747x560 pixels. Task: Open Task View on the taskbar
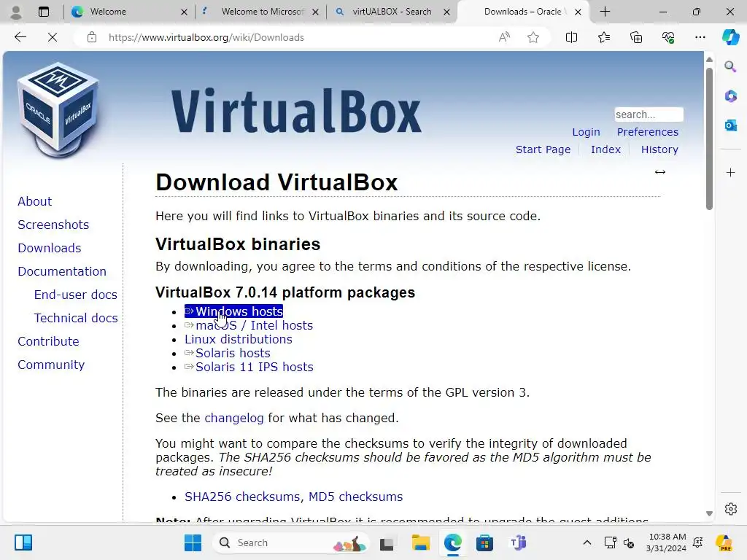[x=387, y=542]
